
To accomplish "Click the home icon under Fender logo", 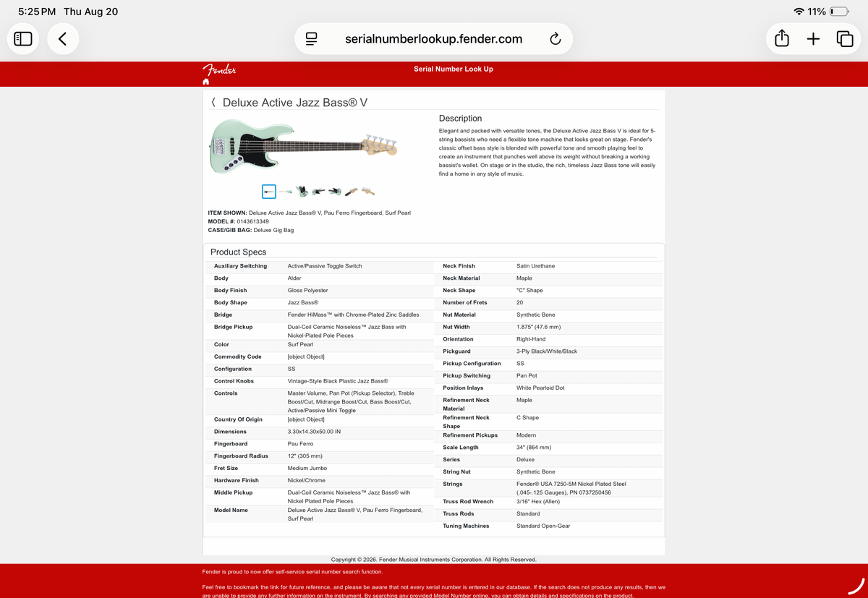I will click(x=206, y=82).
